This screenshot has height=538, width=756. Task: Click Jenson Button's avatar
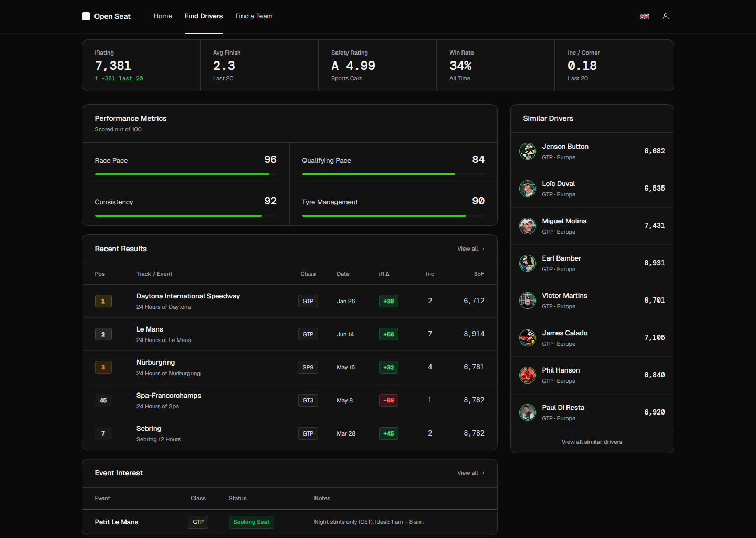(528, 151)
